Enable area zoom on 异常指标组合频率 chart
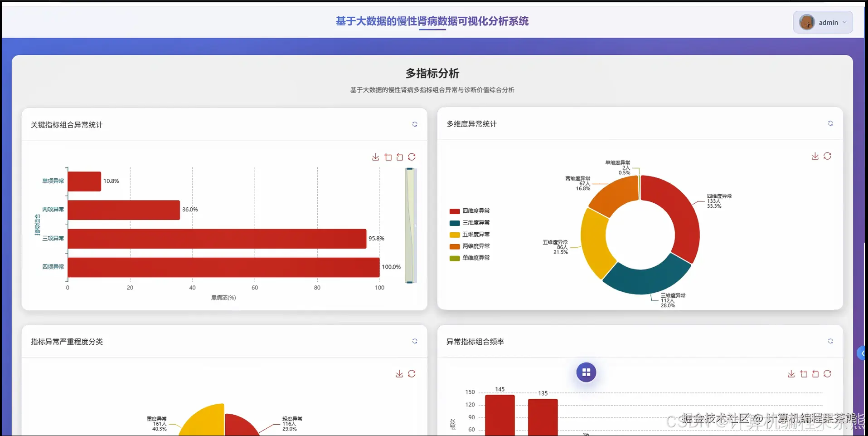868x436 pixels. pyautogui.click(x=804, y=374)
